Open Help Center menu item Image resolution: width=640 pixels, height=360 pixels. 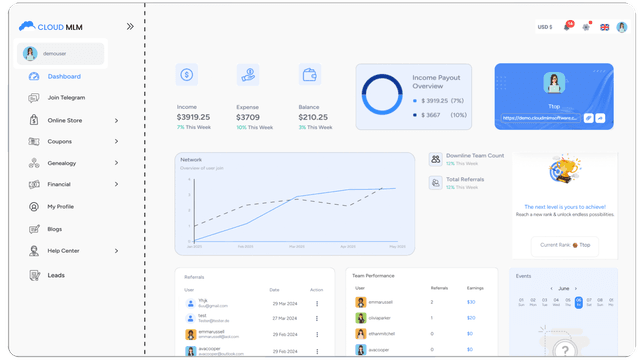pyautogui.click(x=63, y=251)
